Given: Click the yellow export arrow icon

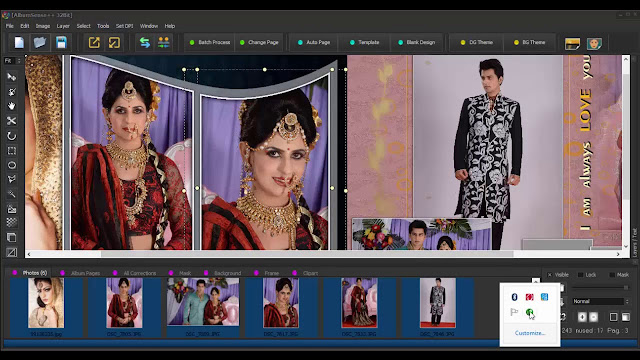Looking at the screenshot, I should tap(94, 42).
